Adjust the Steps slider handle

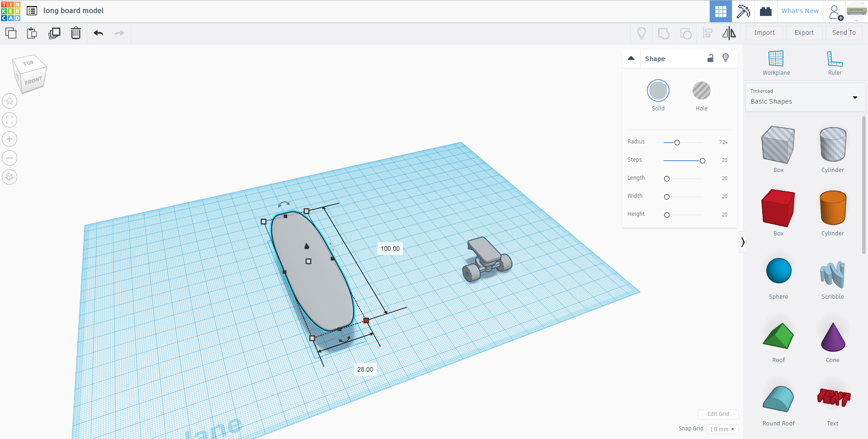coord(703,161)
